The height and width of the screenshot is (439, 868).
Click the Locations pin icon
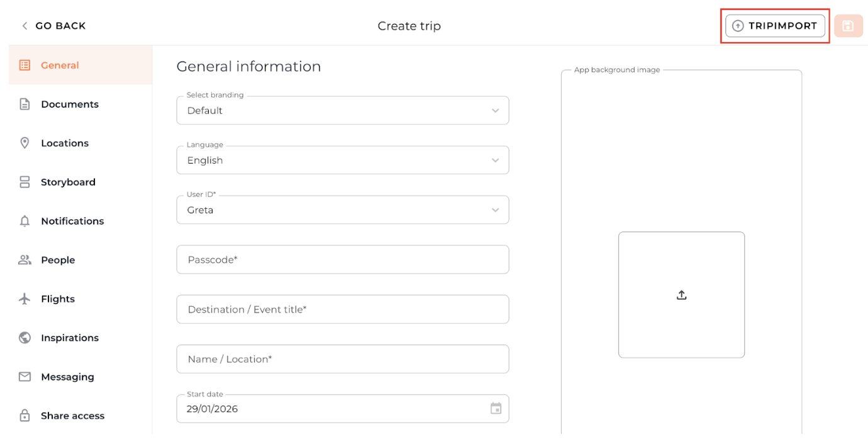(x=25, y=143)
